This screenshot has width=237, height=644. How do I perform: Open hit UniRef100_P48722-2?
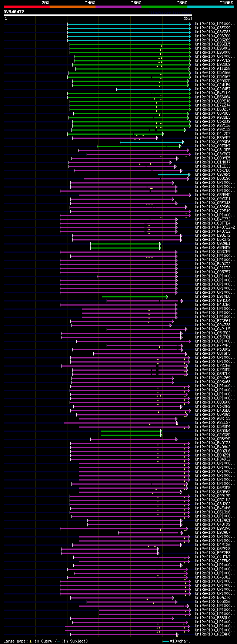click(215, 227)
